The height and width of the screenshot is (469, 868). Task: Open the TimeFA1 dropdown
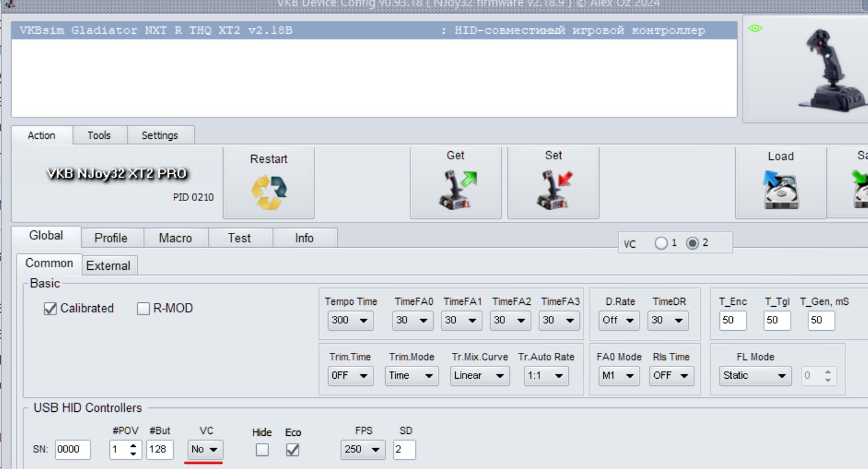[461, 320]
